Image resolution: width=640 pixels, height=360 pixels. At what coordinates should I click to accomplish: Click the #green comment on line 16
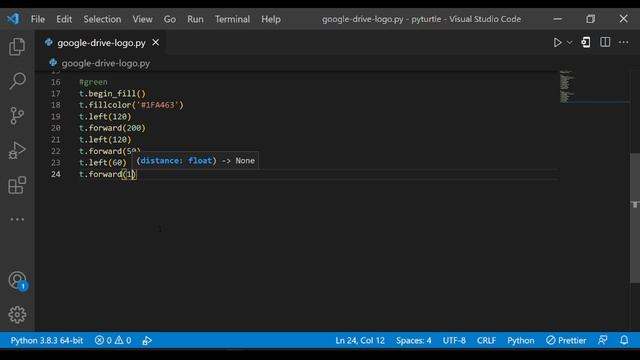[x=93, y=82]
